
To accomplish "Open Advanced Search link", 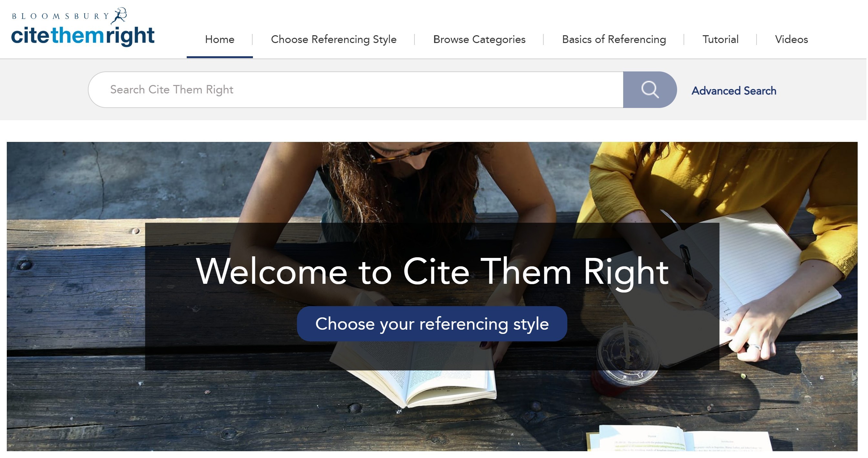I will point(734,91).
